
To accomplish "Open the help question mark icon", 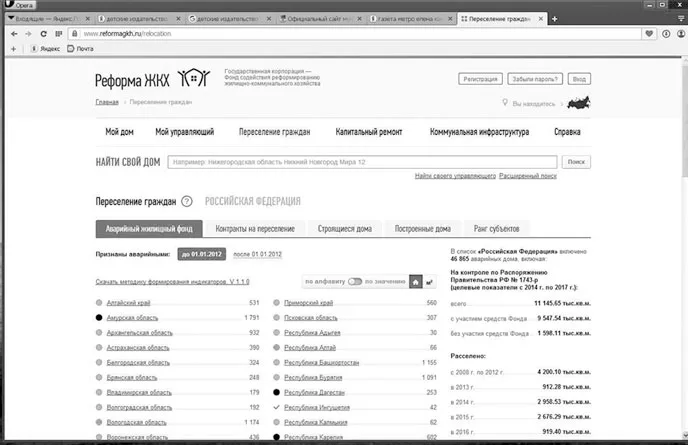I will 187,201.
